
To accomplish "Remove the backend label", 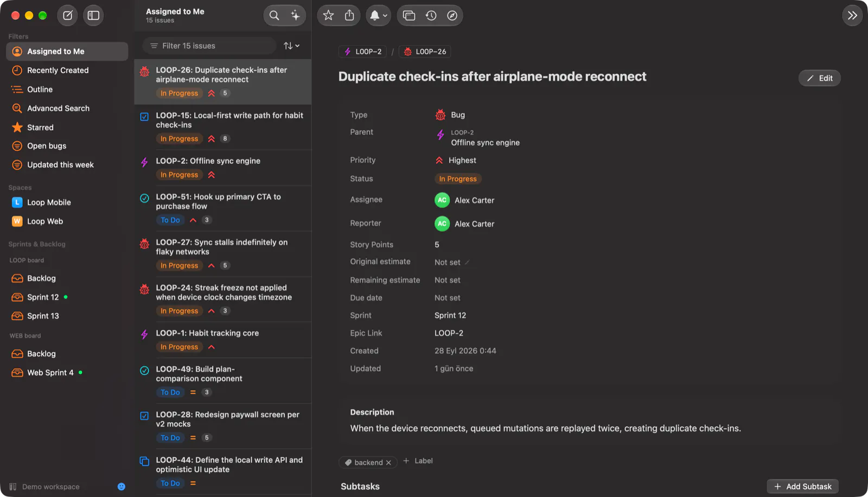I will coord(388,463).
